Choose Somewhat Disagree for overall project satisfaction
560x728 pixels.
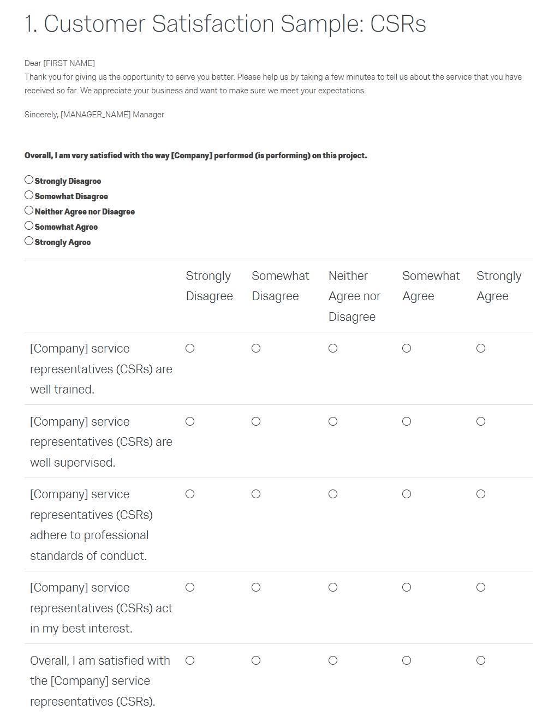pos(29,195)
